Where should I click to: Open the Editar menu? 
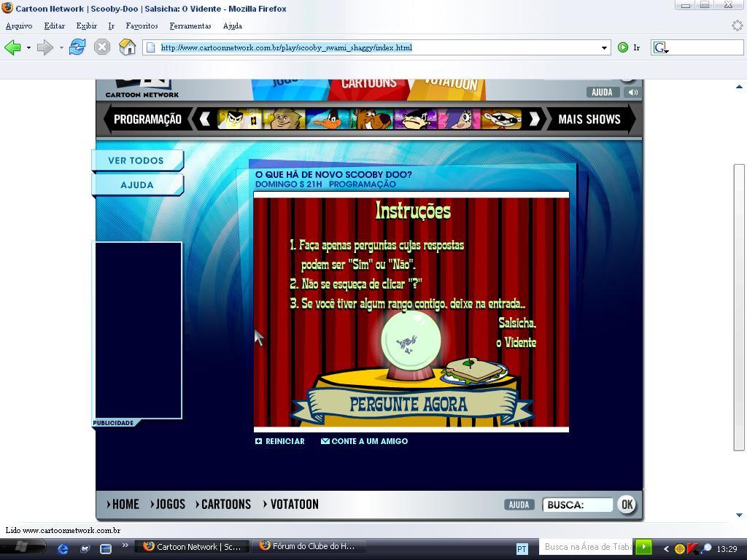click(x=54, y=26)
